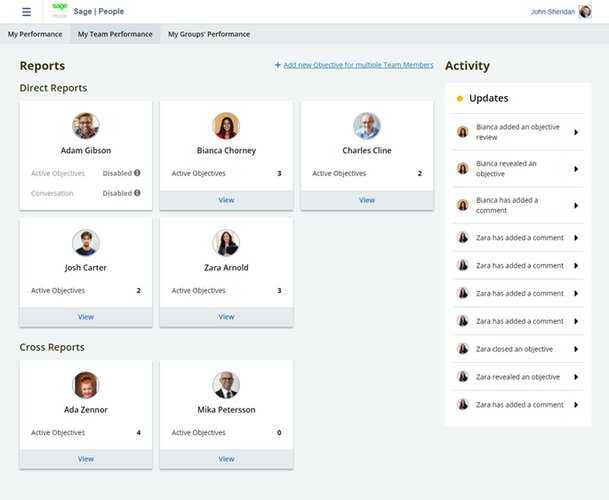Screen dimensions: 609x500
Task: Click the plus icon for adding new Objective
Action: (277, 66)
